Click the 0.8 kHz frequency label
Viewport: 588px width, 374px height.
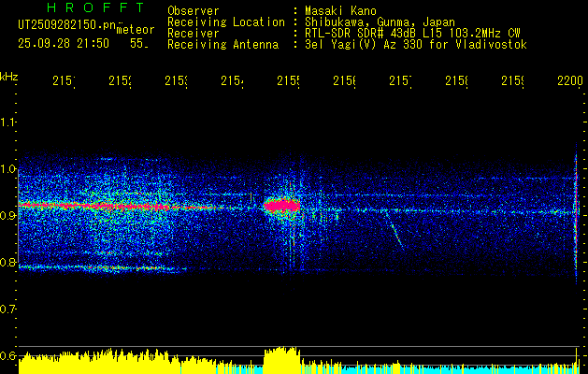tap(7, 262)
